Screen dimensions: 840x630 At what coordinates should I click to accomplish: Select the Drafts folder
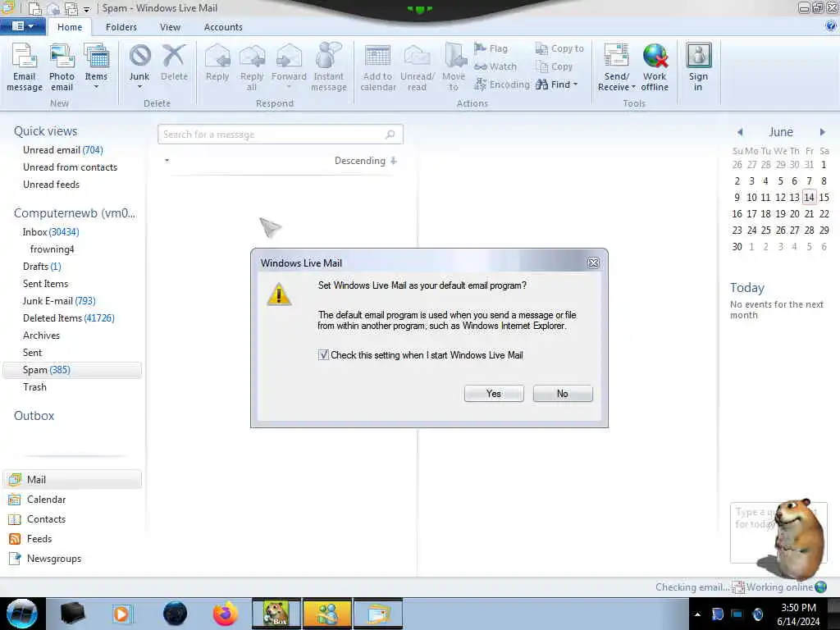[x=42, y=267]
